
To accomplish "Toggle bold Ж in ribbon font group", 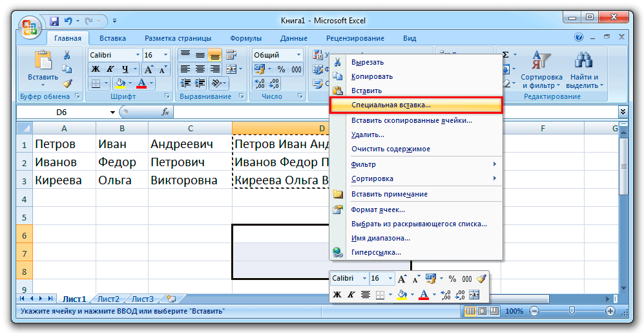I will tap(96, 69).
